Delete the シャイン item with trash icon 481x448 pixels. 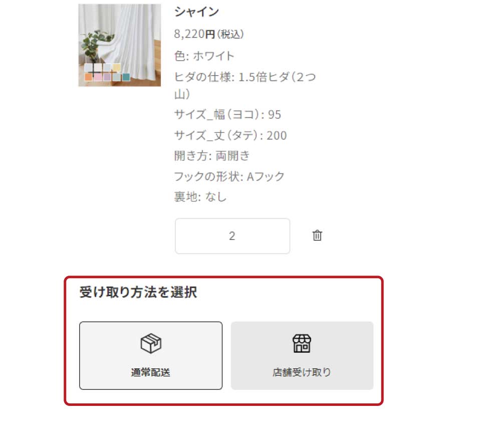317,236
